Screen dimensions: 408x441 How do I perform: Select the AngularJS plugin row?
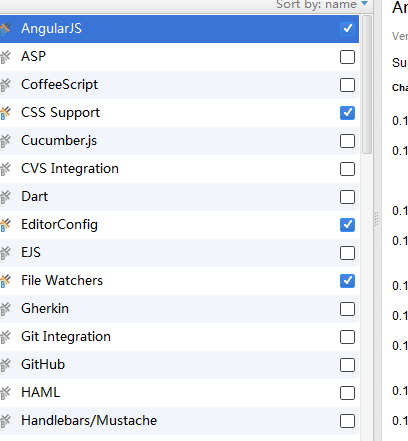coord(179,29)
